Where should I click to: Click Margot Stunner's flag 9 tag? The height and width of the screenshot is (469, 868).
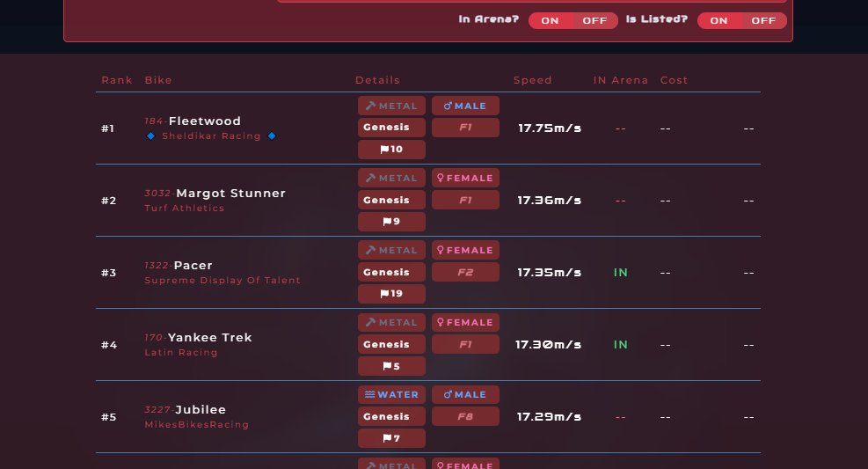click(x=391, y=222)
